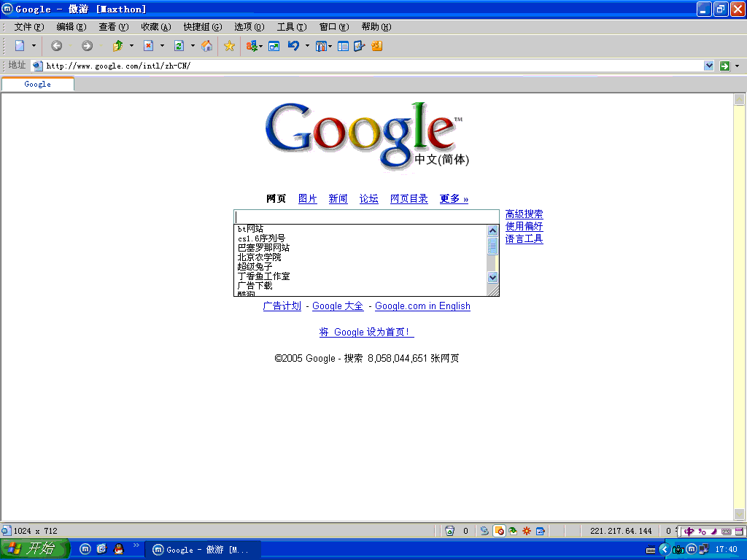Click the 将 Google 设为首页 link

coord(366,332)
